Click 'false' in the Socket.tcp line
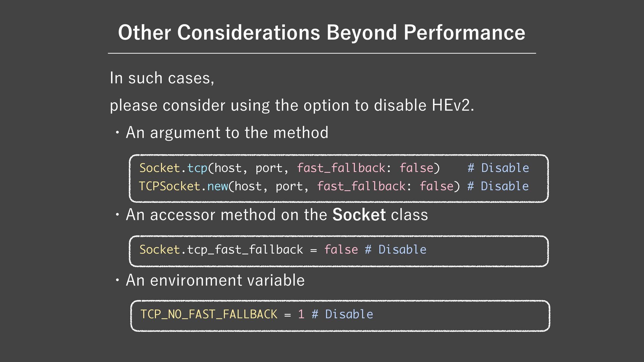Viewport: 644px width, 362px height. [x=416, y=168]
